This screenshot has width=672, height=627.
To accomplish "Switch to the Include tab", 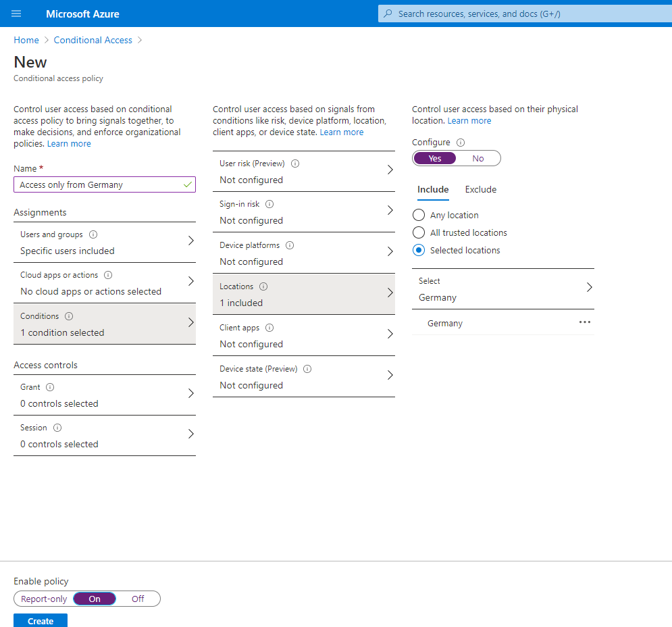I will [433, 190].
